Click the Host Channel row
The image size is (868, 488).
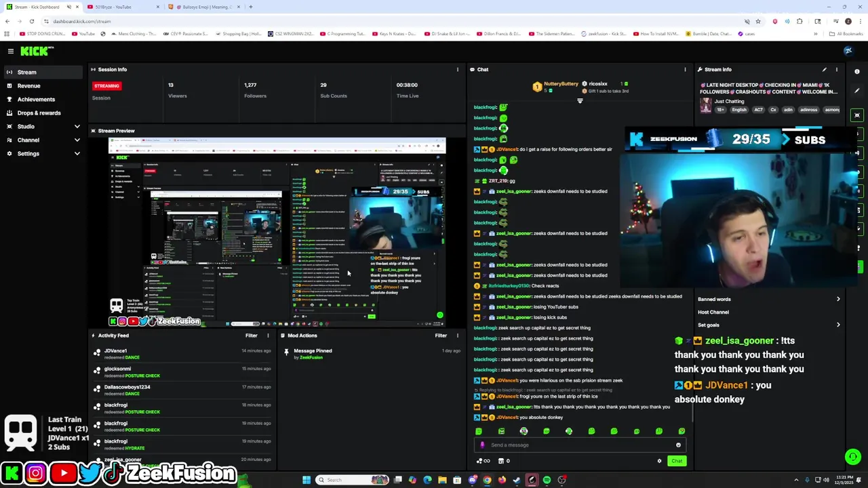click(x=769, y=312)
